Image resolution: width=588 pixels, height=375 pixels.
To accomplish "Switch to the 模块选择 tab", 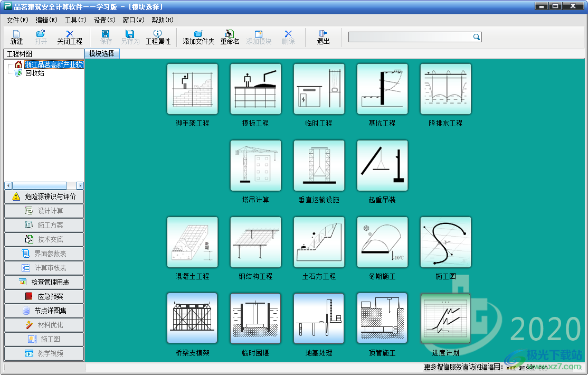I will point(102,53).
